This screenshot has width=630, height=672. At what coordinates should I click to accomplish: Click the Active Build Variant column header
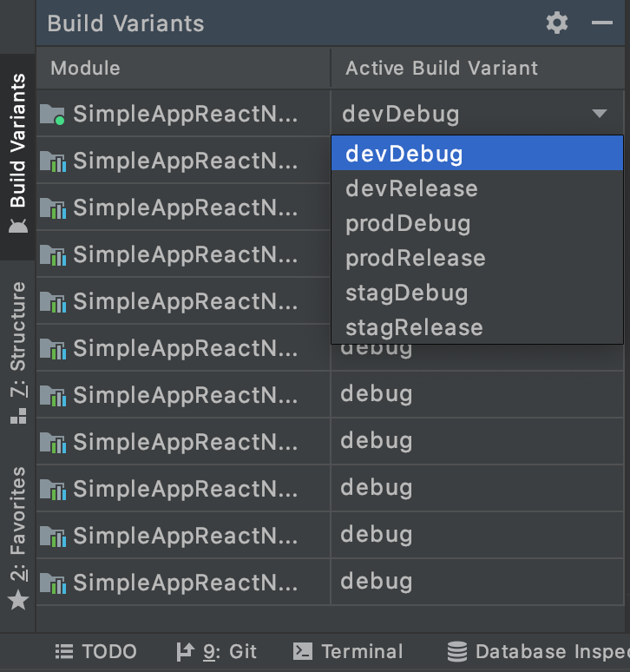click(442, 68)
